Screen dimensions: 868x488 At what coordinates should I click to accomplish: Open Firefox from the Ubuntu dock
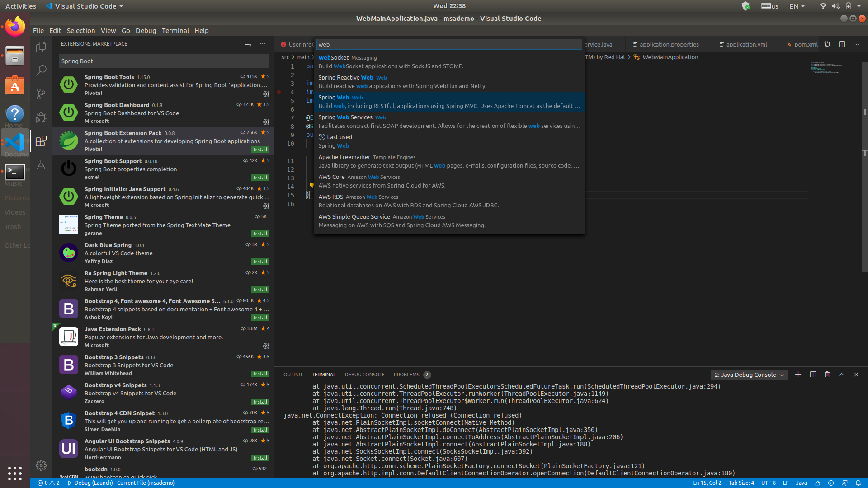(15, 27)
